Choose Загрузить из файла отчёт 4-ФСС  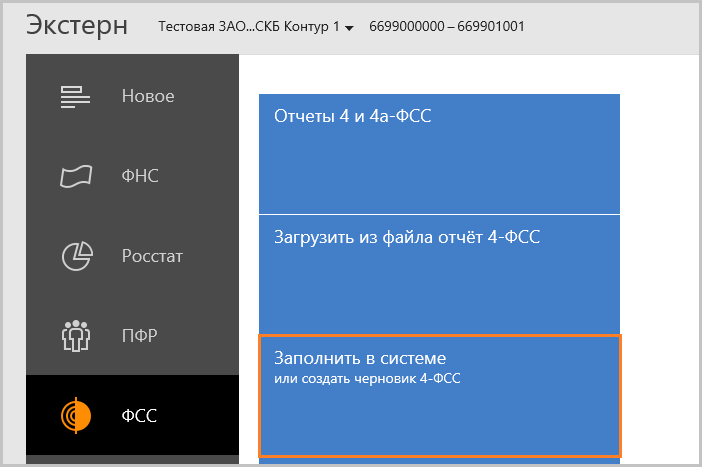(439, 274)
